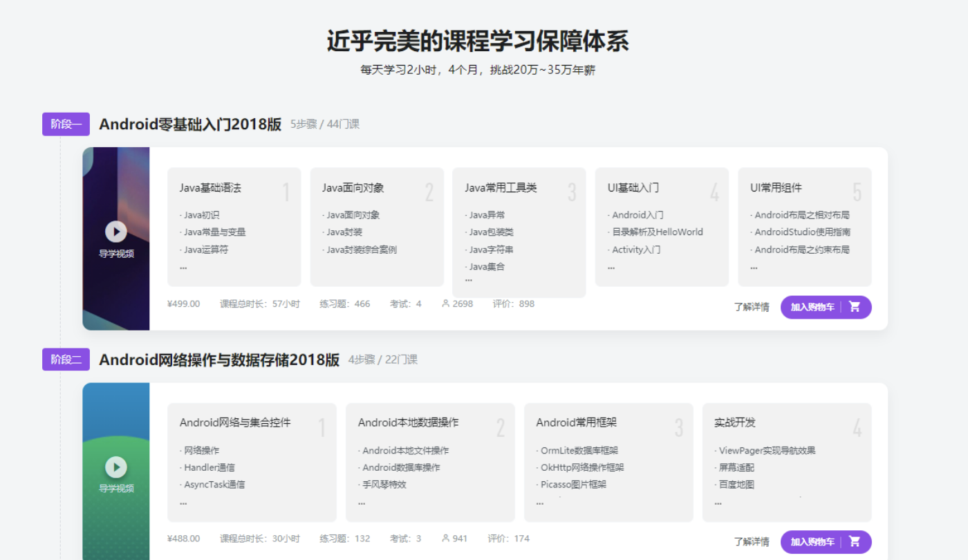Click the 5步骤 / 44门课 text

325,124
